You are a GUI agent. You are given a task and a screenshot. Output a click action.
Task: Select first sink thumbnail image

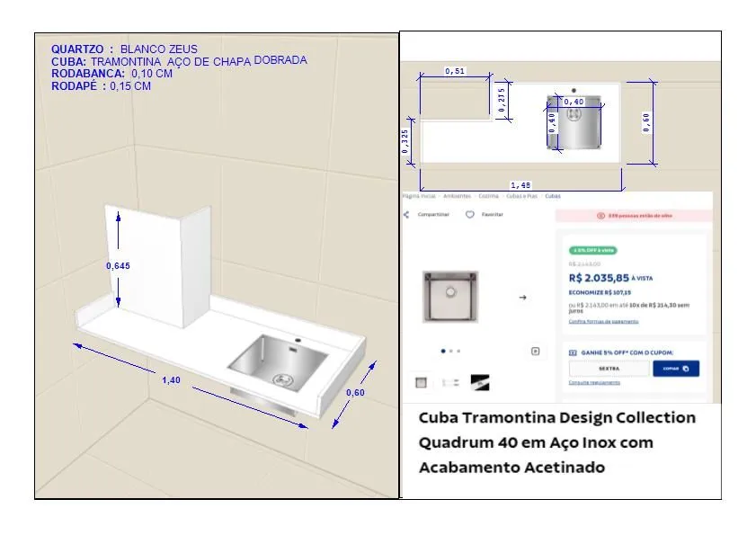pos(421,382)
